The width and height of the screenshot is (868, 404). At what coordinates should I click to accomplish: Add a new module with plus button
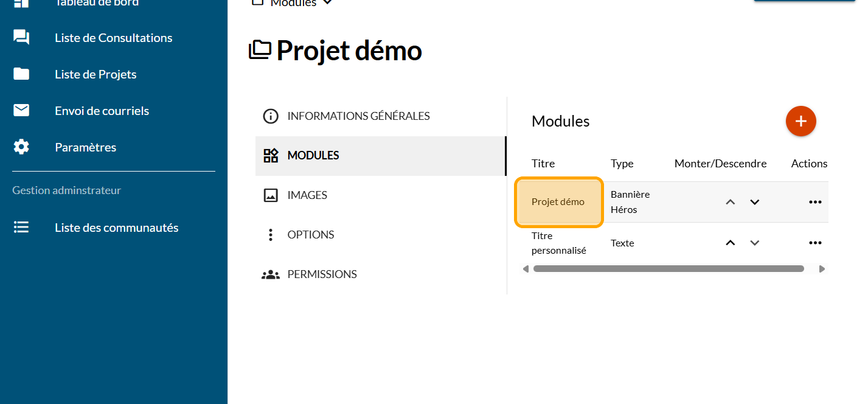pyautogui.click(x=800, y=121)
